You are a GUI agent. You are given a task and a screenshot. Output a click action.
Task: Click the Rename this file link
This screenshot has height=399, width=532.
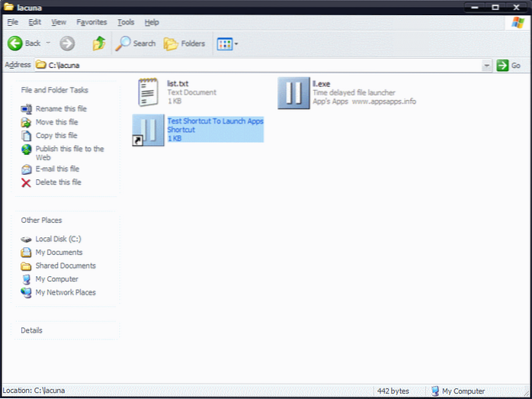pyautogui.click(x=61, y=109)
